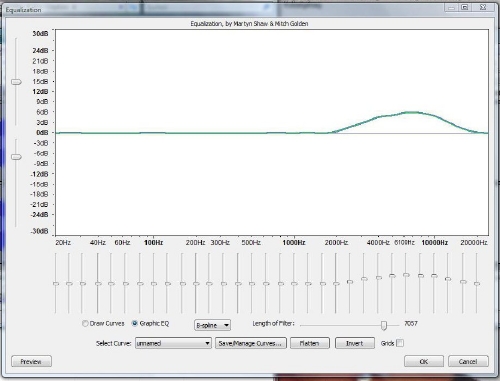This screenshot has width=500, height=381.
Task: Click the lower dB range slider handle
Action: tap(16, 157)
